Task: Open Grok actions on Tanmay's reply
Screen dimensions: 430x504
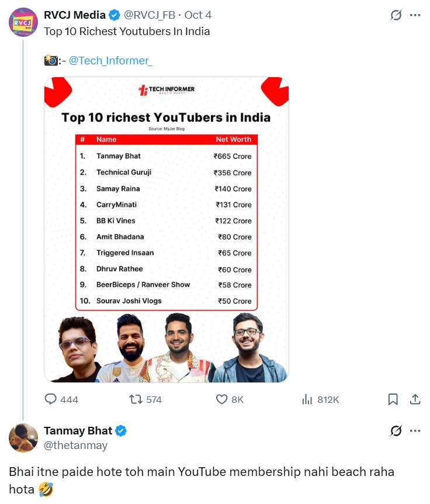Action: (397, 431)
